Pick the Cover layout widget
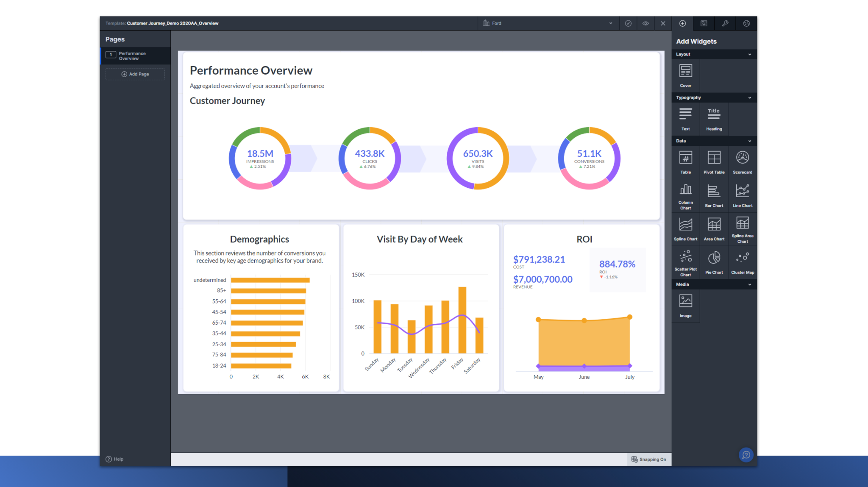Image resolution: width=868 pixels, height=487 pixels. coord(685,75)
